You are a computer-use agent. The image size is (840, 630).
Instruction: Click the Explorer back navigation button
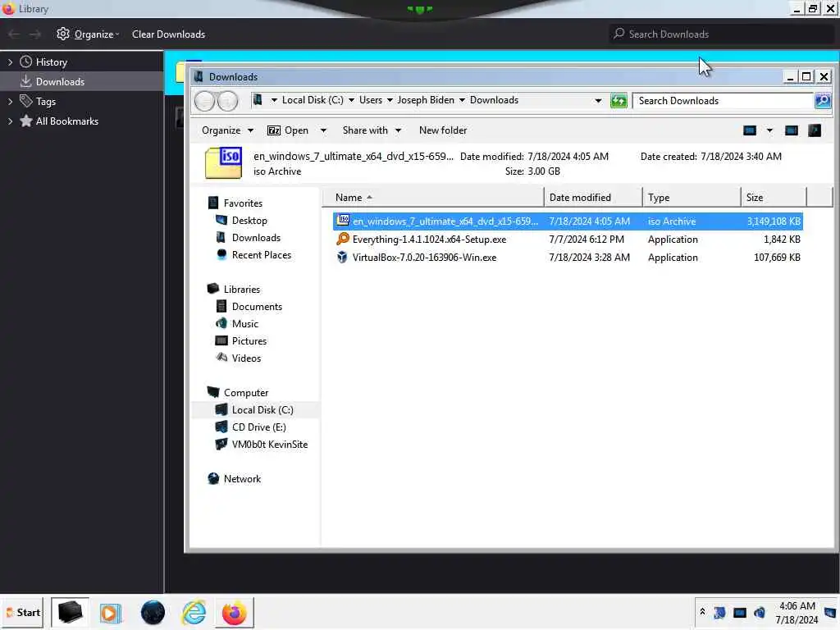(x=204, y=101)
